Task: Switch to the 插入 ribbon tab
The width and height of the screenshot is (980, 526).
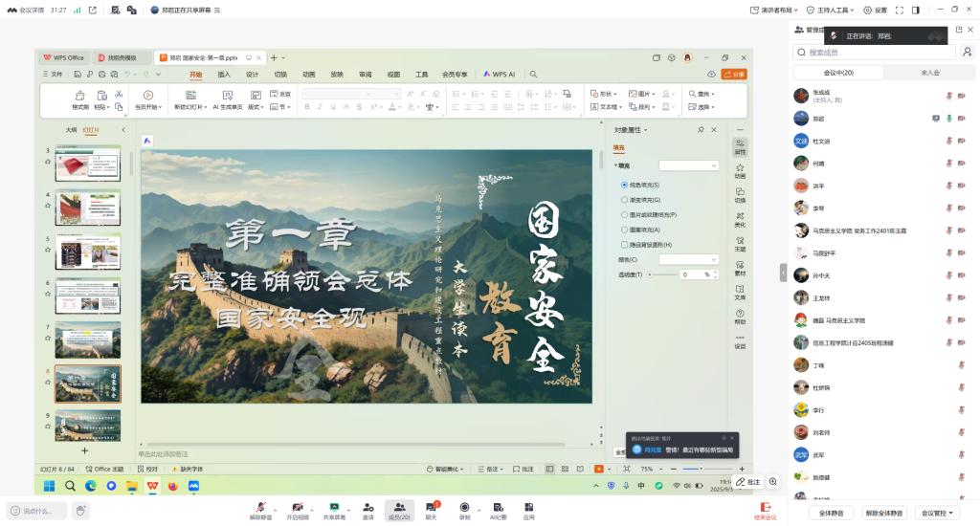Action: (224, 74)
